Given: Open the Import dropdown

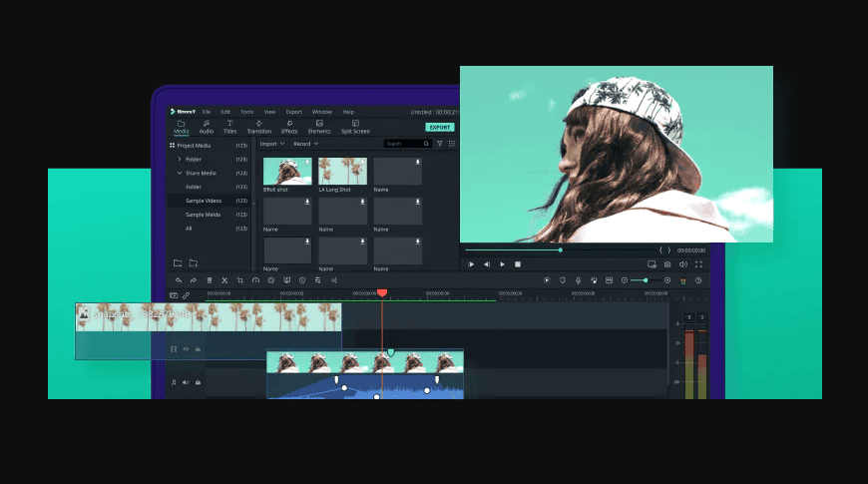Looking at the screenshot, I should point(272,144).
